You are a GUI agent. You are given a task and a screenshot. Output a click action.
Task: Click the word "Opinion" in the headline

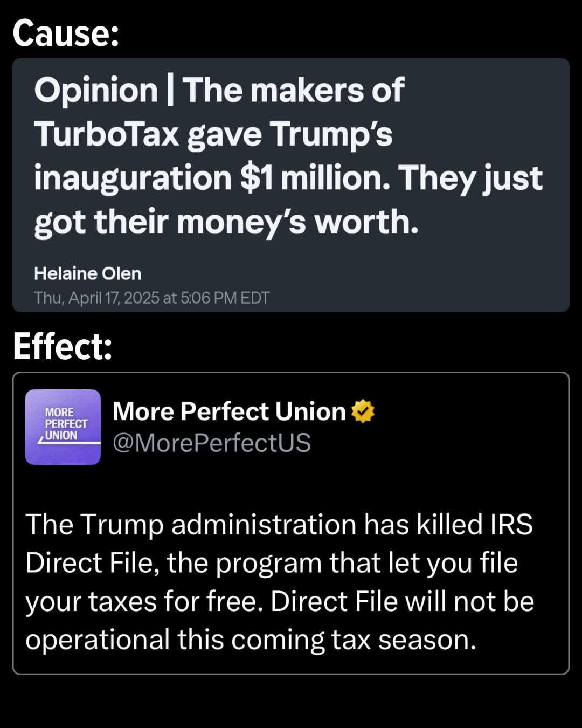tap(95, 90)
